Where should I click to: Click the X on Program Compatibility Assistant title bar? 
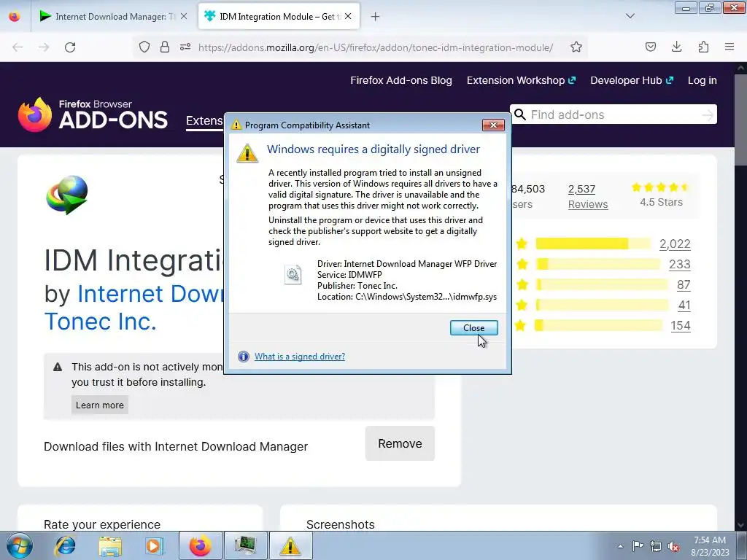point(493,125)
